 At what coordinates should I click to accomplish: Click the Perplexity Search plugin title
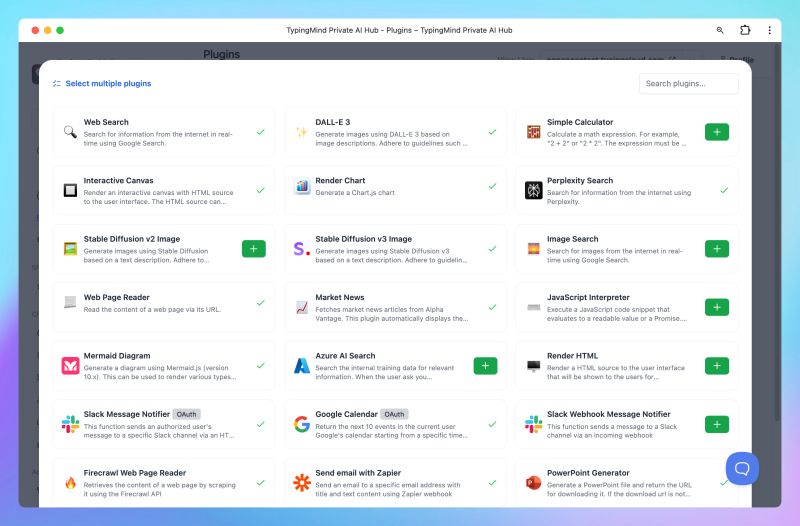click(580, 181)
